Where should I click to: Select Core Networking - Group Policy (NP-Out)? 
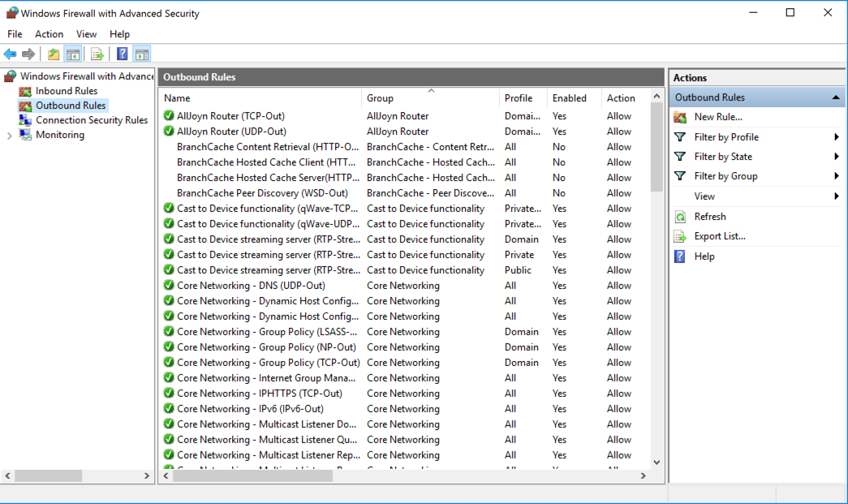pyautogui.click(x=267, y=347)
